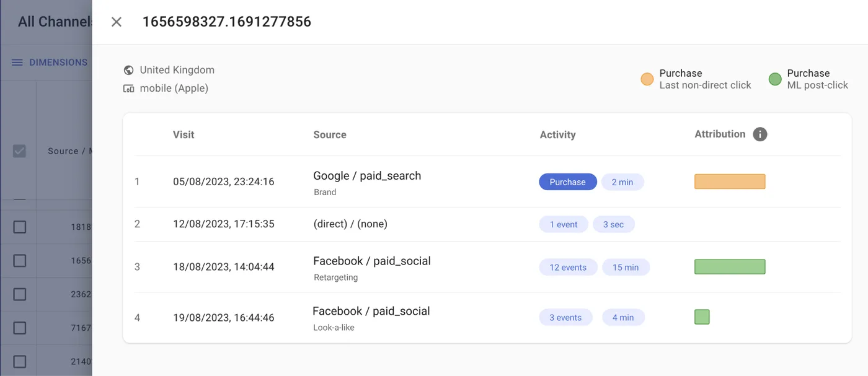
Task: Click the 3 sec duration chip
Action: pyautogui.click(x=614, y=224)
